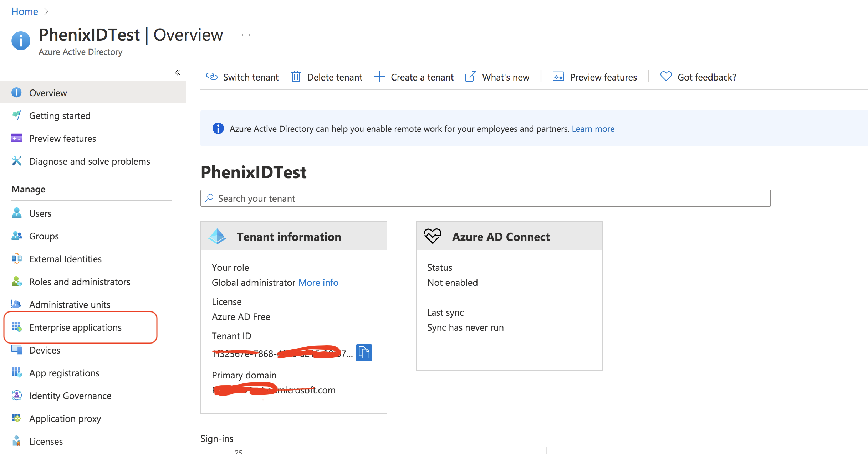This screenshot has height=454, width=868.
Task: Click More info link next to role
Action: pos(318,282)
